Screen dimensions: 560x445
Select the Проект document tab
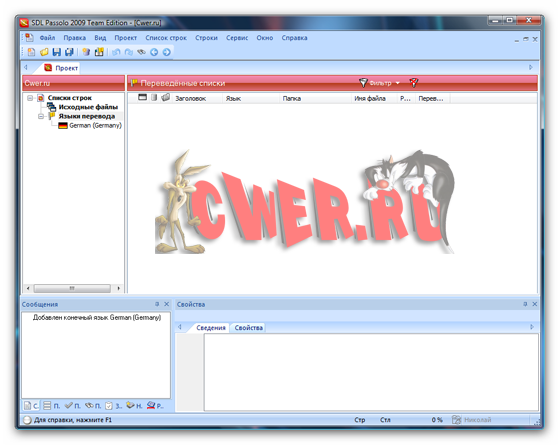pos(61,68)
